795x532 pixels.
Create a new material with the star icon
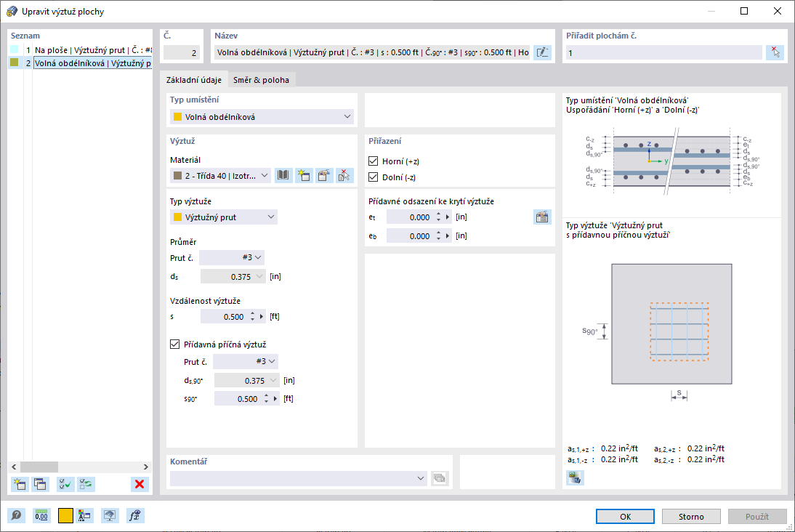tap(303, 174)
